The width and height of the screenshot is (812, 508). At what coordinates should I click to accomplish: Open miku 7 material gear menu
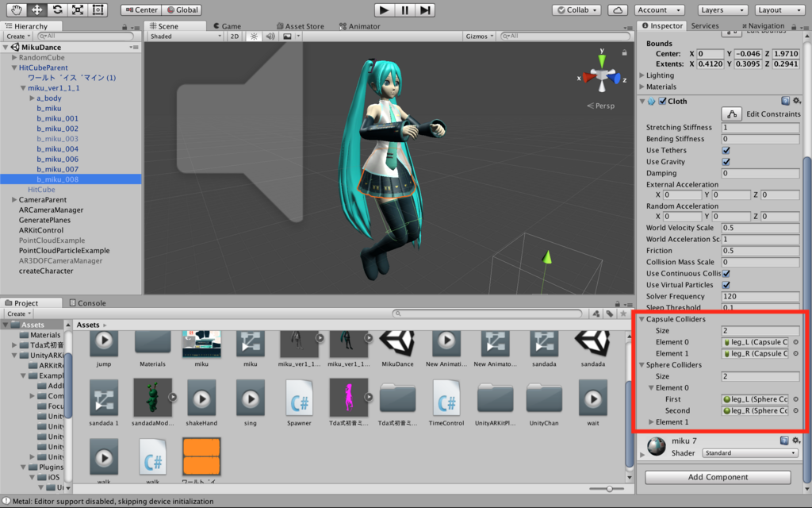[x=796, y=441]
